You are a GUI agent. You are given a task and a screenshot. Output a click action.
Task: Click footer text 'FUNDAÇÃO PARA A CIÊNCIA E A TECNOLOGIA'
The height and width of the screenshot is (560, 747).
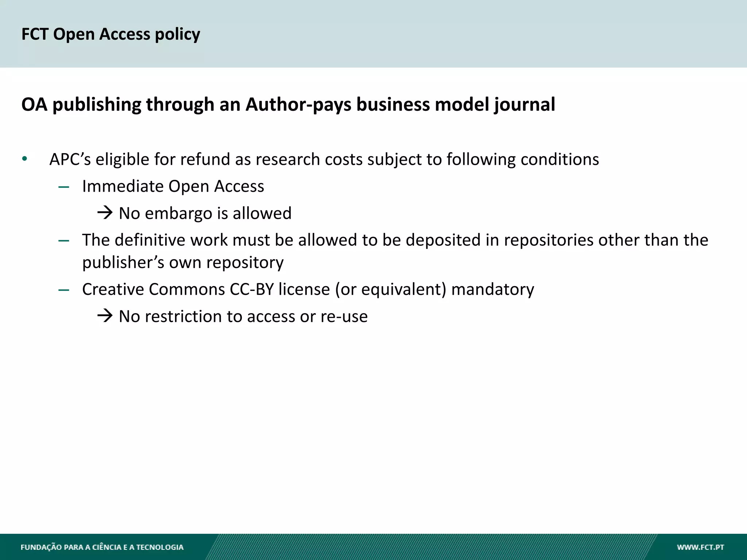[102, 547]
